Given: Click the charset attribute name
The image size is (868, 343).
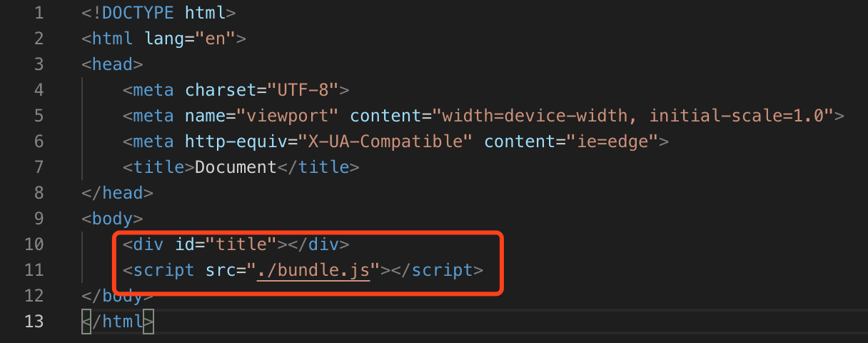Looking at the screenshot, I should pyautogui.click(x=221, y=90).
